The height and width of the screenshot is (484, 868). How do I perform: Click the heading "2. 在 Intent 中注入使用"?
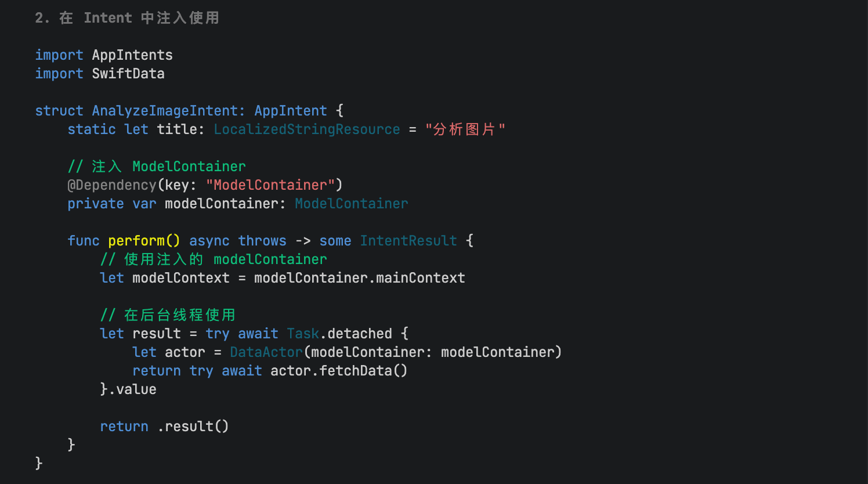[x=127, y=18]
